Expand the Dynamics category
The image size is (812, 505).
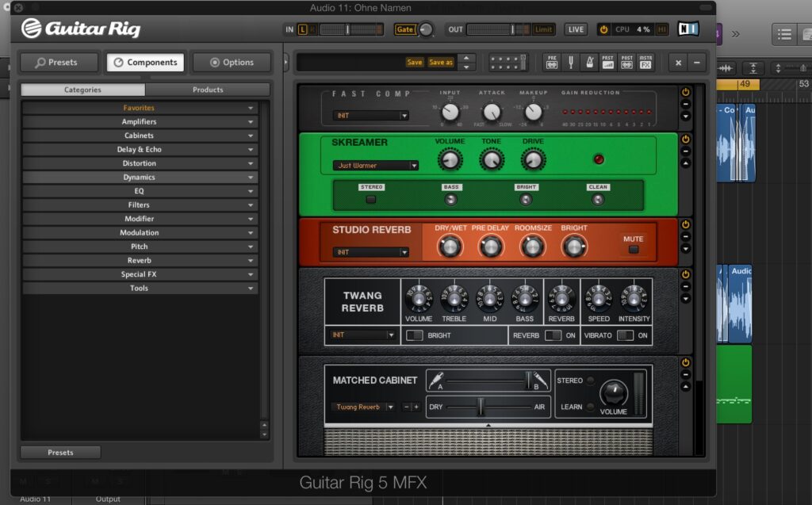point(140,177)
